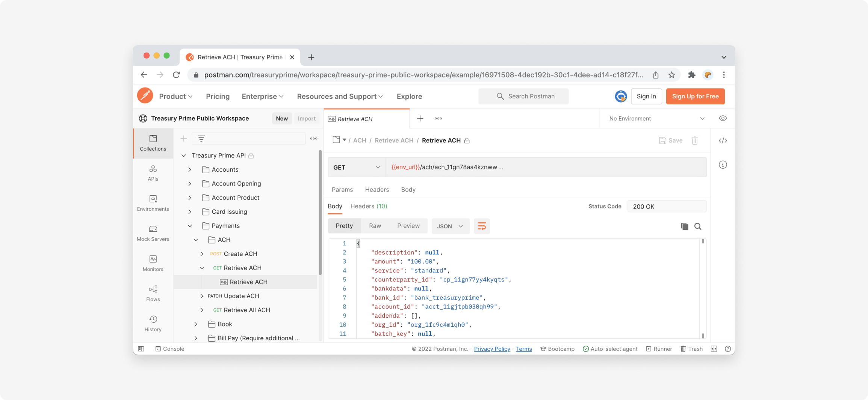The height and width of the screenshot is (400, 868).
Task: Open the History sidebar panel
Action: tap(153, 323)
